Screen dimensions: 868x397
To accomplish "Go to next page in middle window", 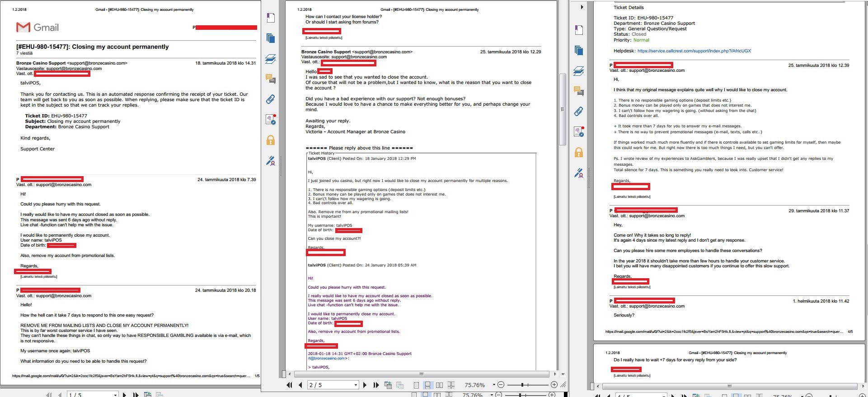I will coord(365,385).
